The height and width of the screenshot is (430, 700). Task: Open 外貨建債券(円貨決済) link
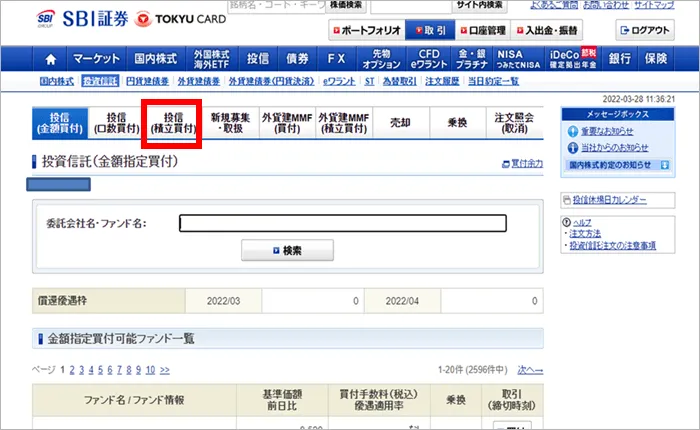[271, 81]
